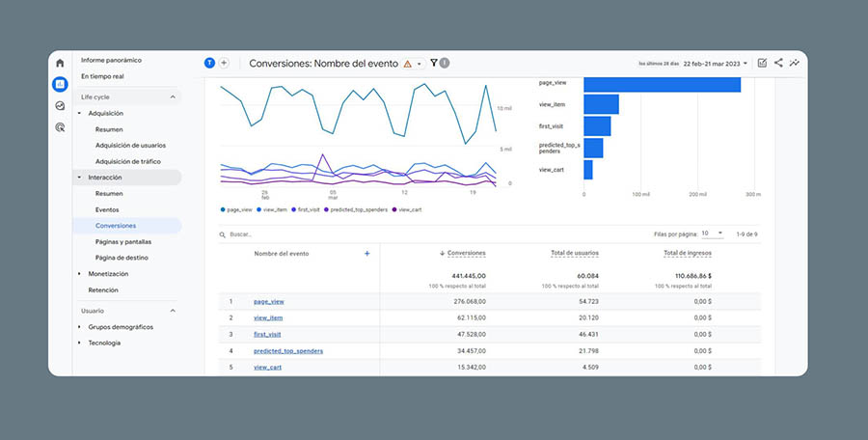
Task: Open the Reports icon in the left rail
Action: point(60,84)
